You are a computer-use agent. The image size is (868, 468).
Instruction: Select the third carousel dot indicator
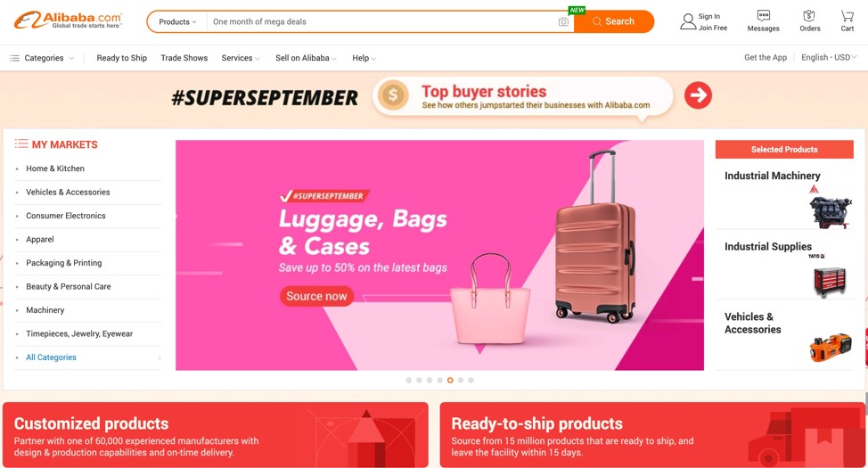(430, 380)
